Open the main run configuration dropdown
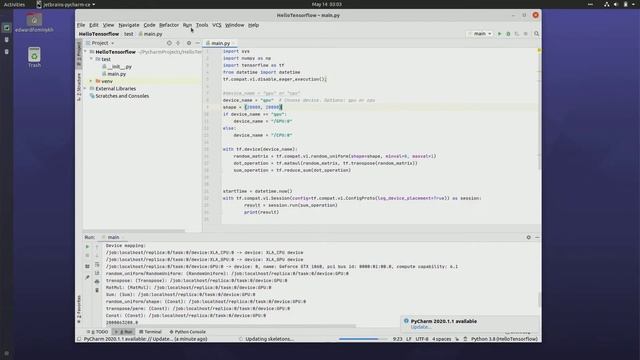640x360 pixels. click(480, 34)
